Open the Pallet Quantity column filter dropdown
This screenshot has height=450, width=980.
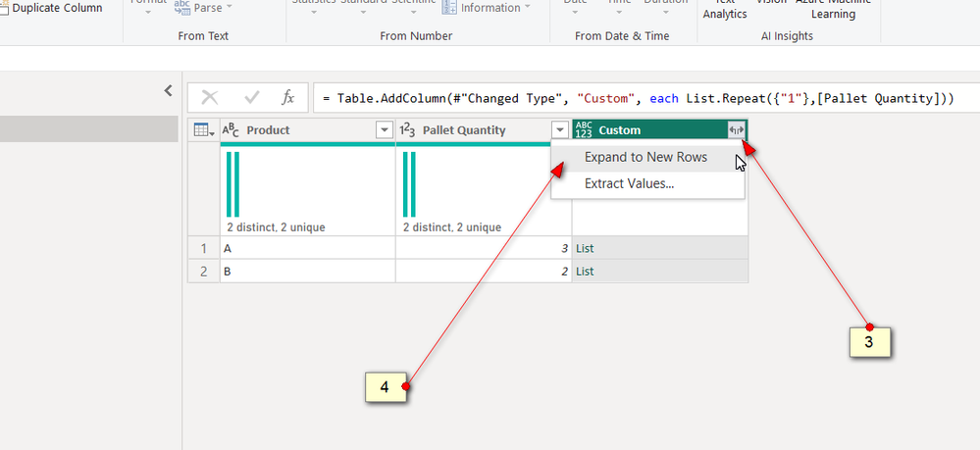[x=560, y=130]
